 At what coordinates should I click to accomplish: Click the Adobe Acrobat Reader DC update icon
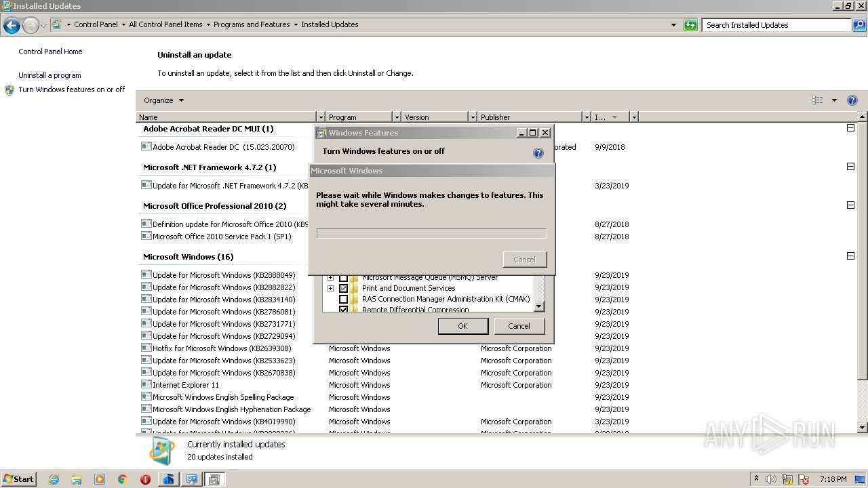pos(146,146)
